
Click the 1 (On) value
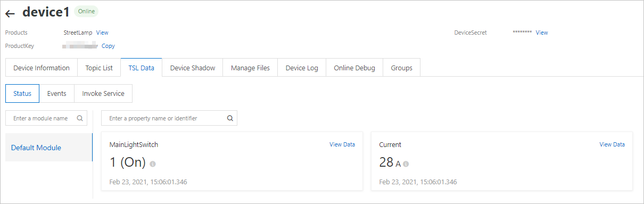(128, 162)
